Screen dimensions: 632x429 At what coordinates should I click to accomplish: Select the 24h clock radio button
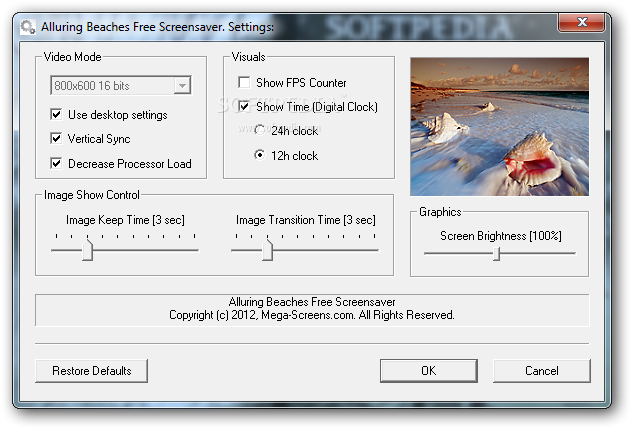(x=260, y=130)
